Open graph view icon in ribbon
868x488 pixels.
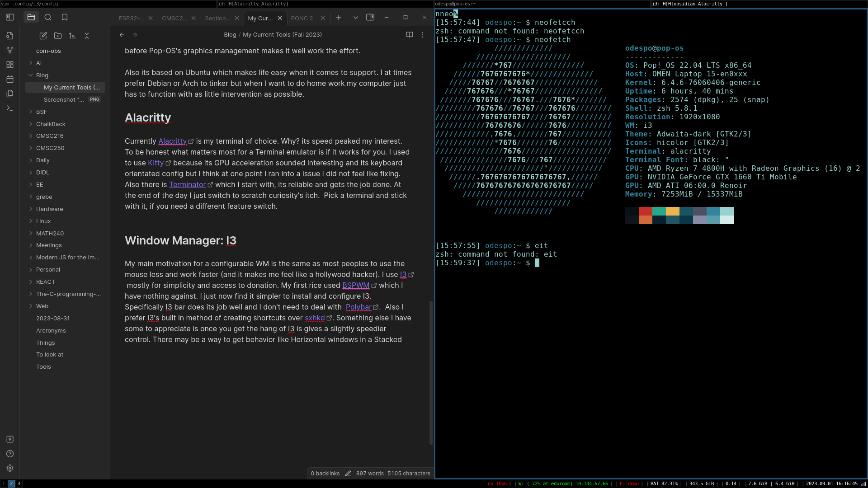tap(10, 50)
